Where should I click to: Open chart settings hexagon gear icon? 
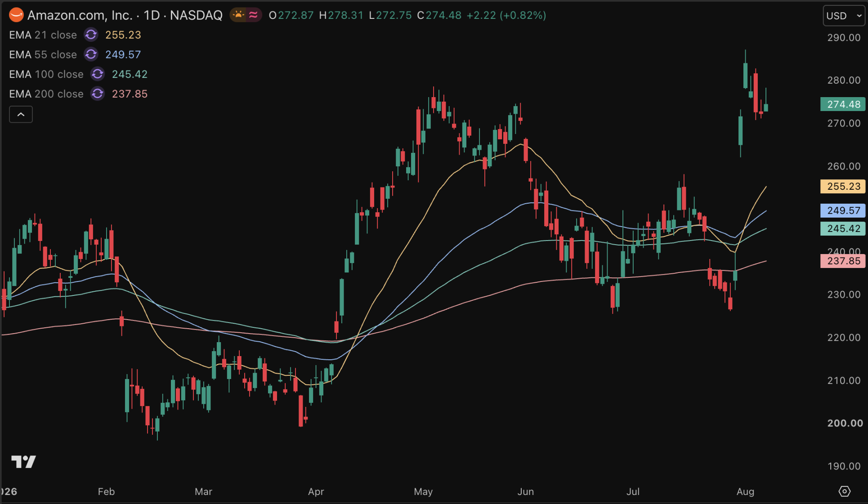pos(845,491)
